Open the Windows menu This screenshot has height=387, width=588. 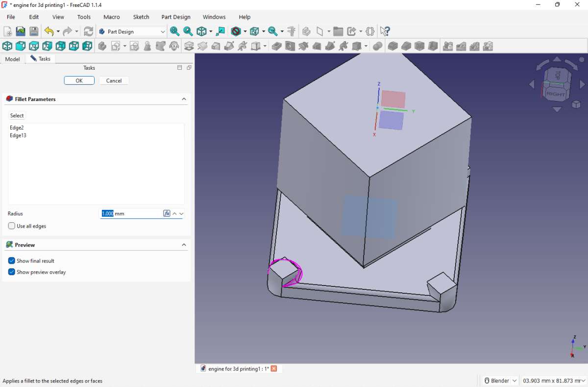[x=214, y=17]
